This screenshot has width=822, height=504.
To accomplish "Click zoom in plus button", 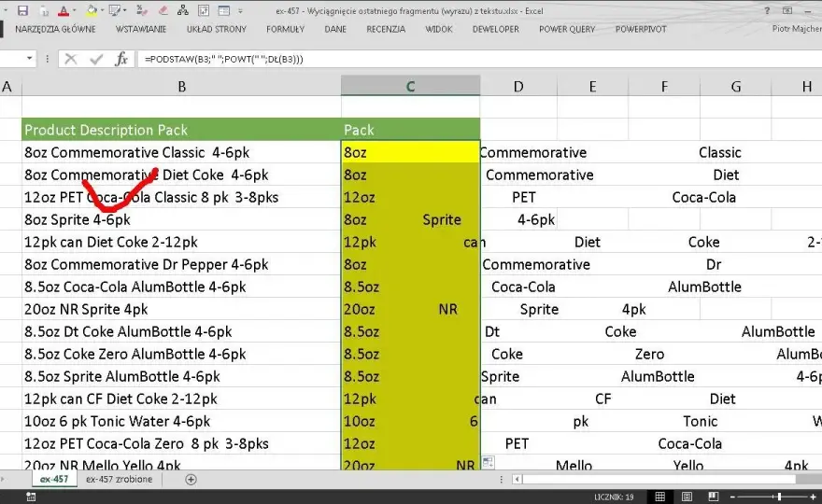I will 813,497.
